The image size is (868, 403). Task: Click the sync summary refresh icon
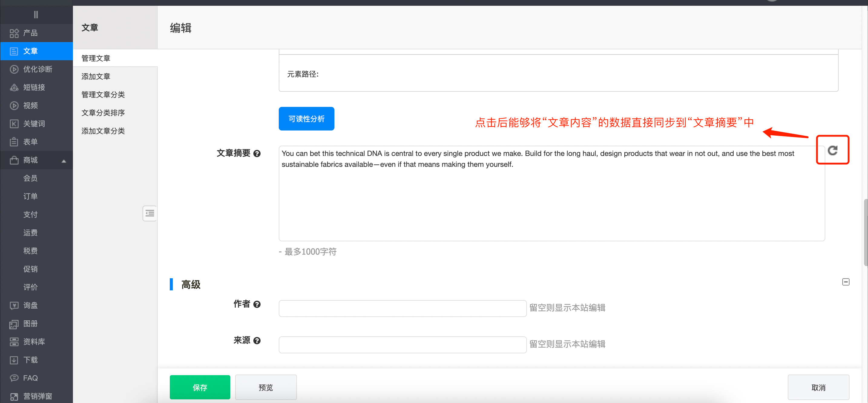[x=832, y=150]
